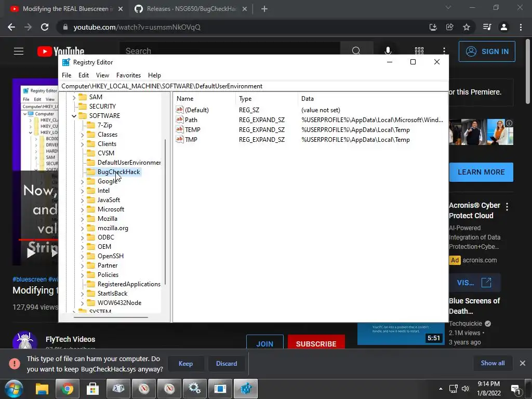532x399 pixels.
Task: Click Show all downloads
Action: [x=493, y=363]
